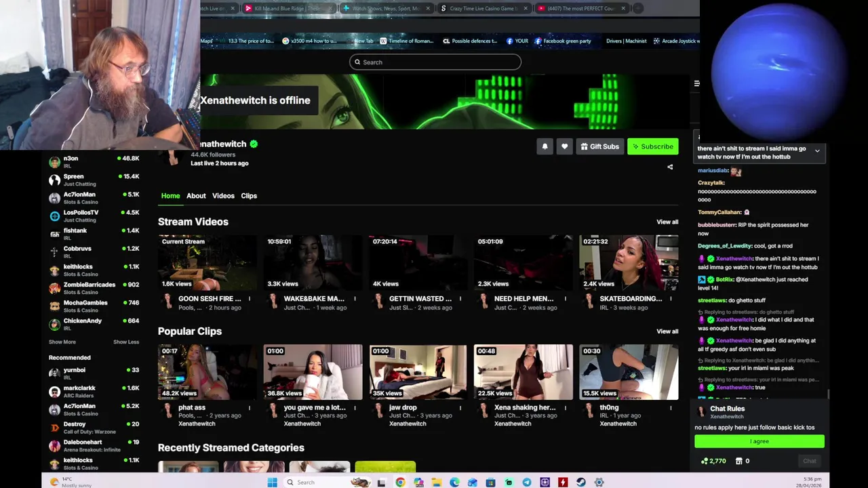Open MochaGambles channel in sidebar
The image size is (868, 488).
(94, 306)
